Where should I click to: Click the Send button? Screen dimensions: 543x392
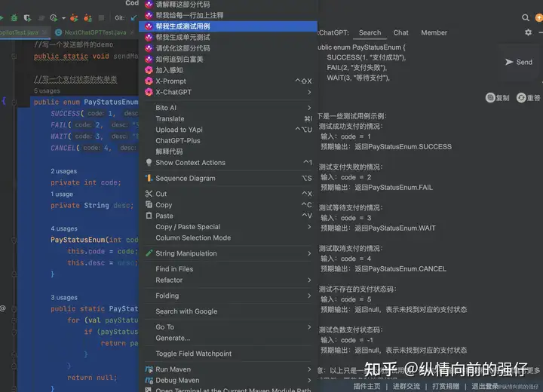(x=518, y=62)
